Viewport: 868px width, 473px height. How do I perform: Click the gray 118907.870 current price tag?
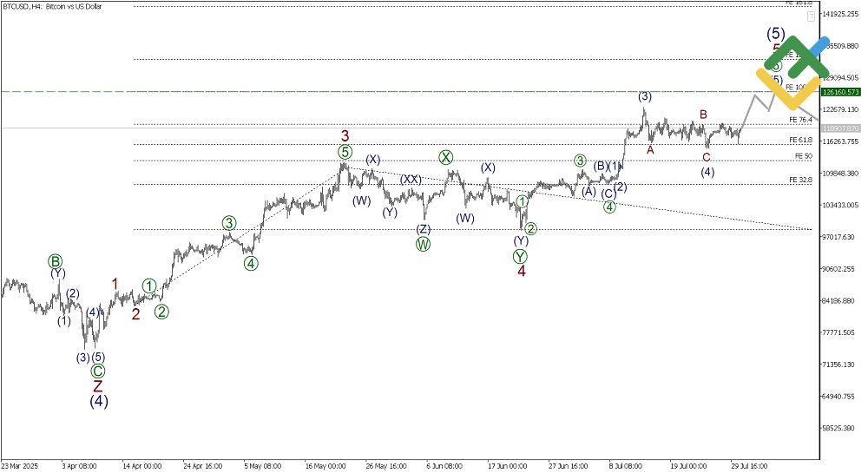click(840, 128)
